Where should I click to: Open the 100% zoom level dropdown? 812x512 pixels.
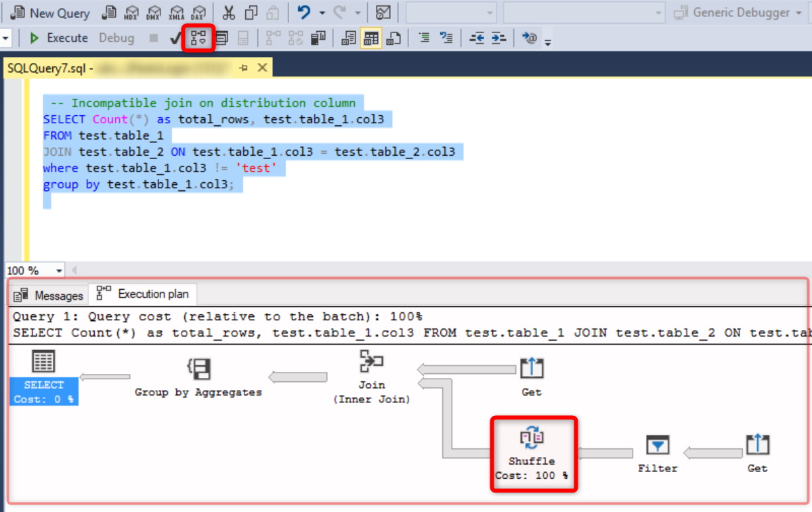click(59, 270)
